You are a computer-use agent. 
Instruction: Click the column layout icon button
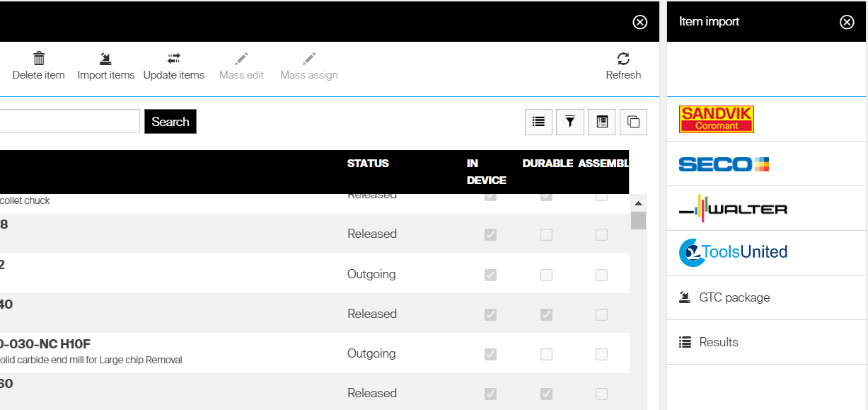(x=602, y=122)
